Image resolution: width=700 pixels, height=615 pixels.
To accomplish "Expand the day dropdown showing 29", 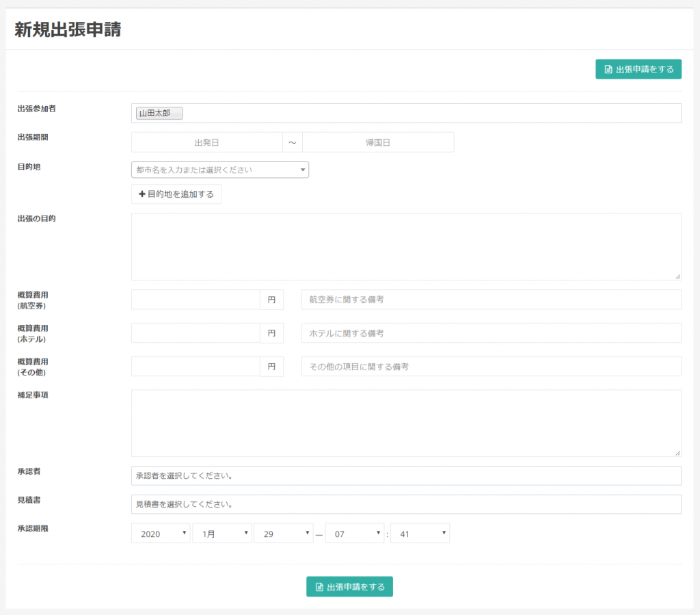I will coord(283,534).
